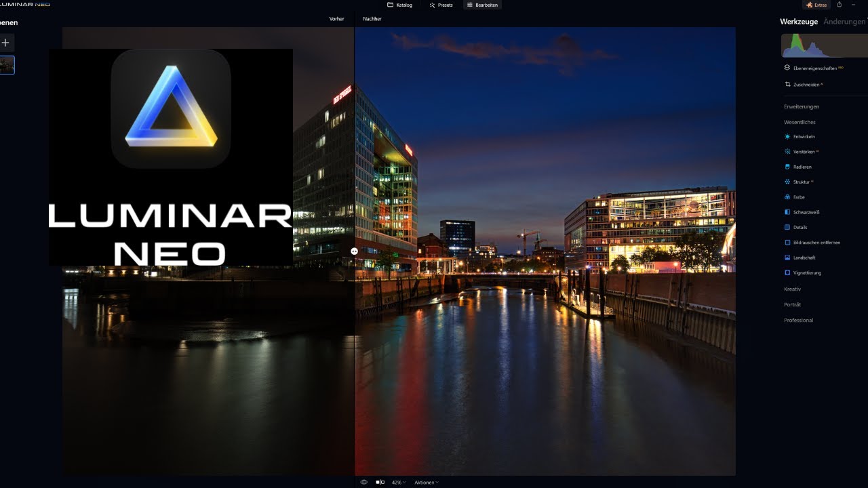Open the Farbe color tool

[x=794, y=197]
